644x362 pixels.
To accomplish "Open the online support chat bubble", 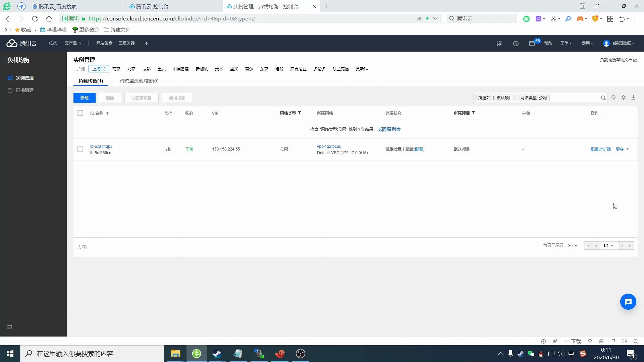I will click(x=628, y=302).
